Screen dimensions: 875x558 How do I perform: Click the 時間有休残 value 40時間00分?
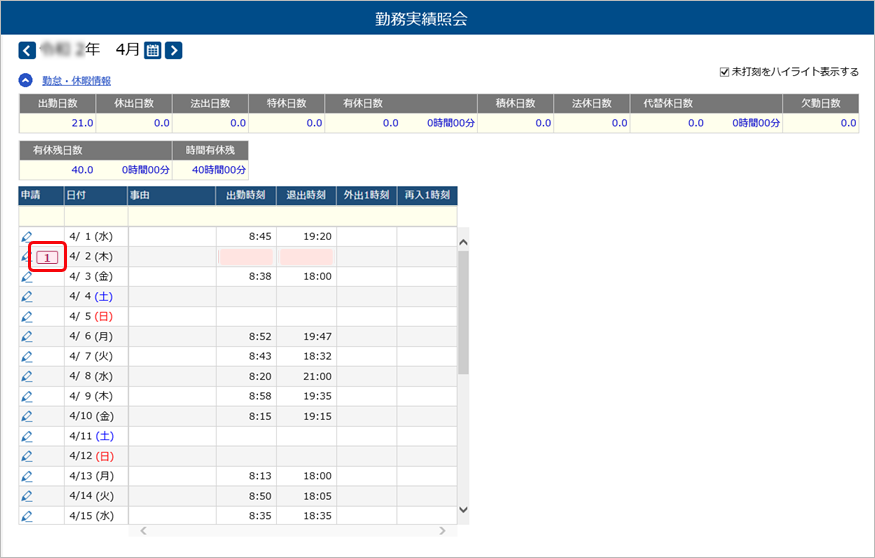[x=219, y=170]
